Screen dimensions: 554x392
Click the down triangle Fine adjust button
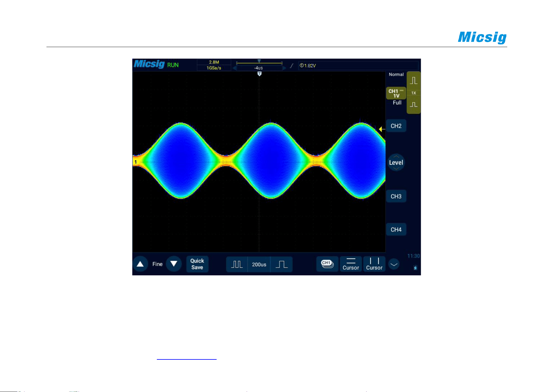pos(174,264)
